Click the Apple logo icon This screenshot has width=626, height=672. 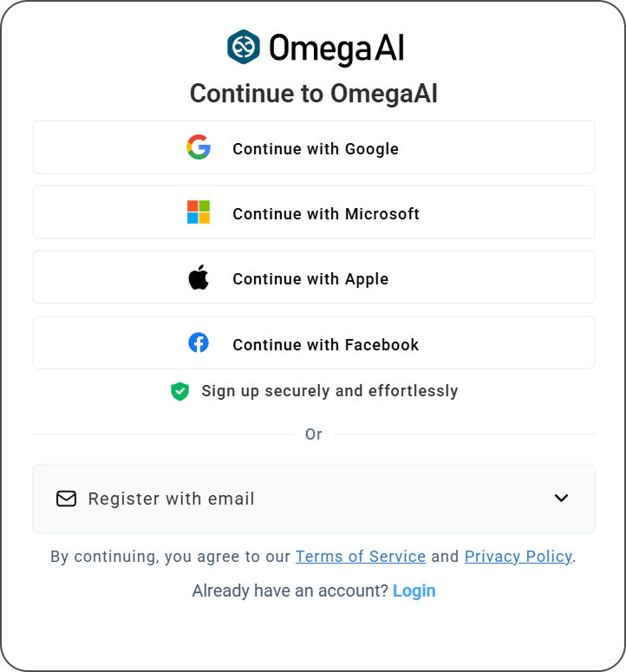(199, 278)
